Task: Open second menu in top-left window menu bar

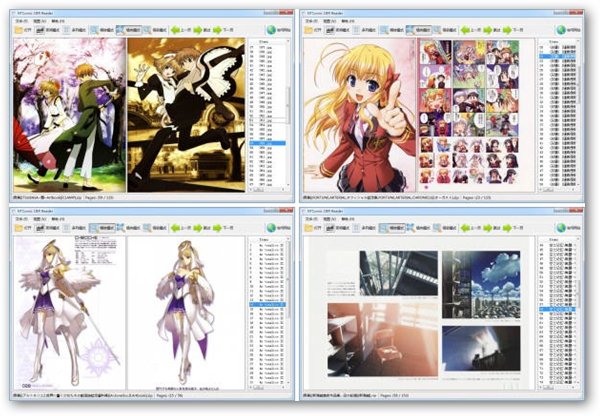Action: 40,21
